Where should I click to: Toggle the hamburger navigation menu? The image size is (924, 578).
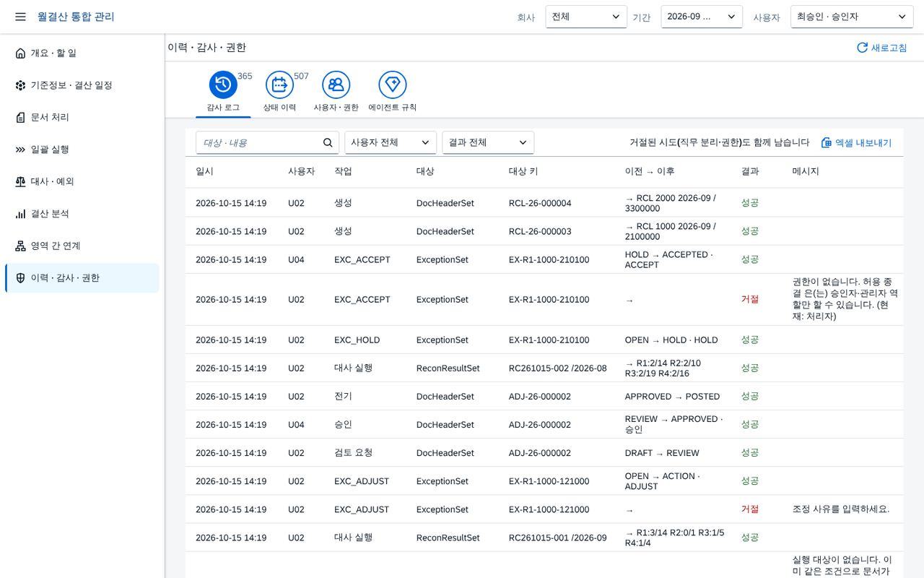pyautogui.click(x=20, y=17)
